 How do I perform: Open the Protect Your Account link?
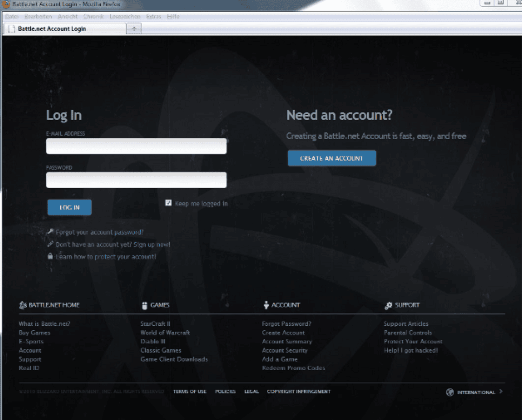pos(413,341)
